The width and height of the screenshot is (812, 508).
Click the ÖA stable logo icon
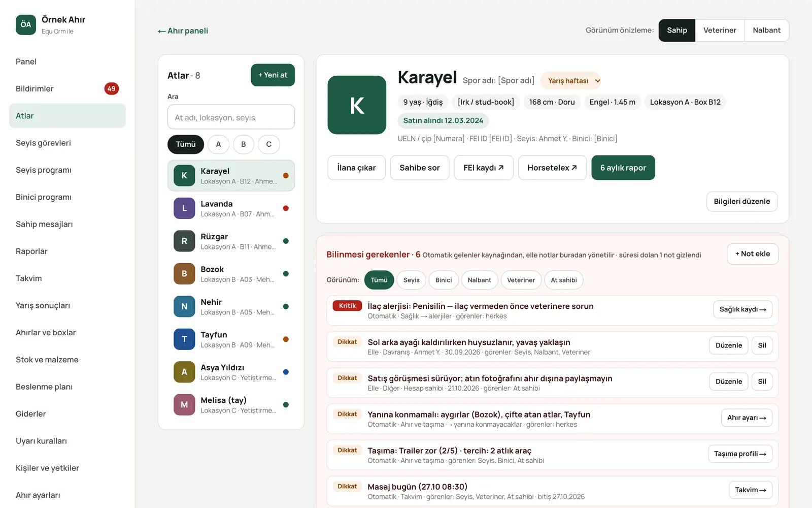tap(26, 24)
